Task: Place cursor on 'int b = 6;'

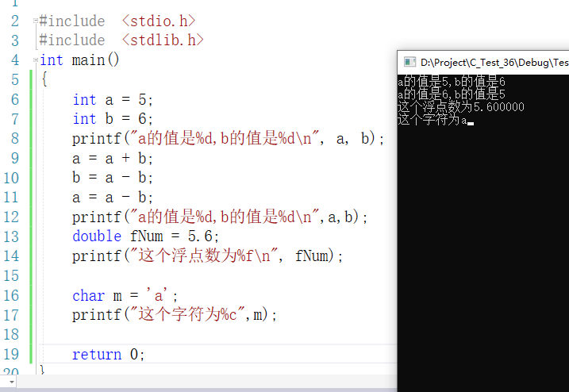Action: 113,119
